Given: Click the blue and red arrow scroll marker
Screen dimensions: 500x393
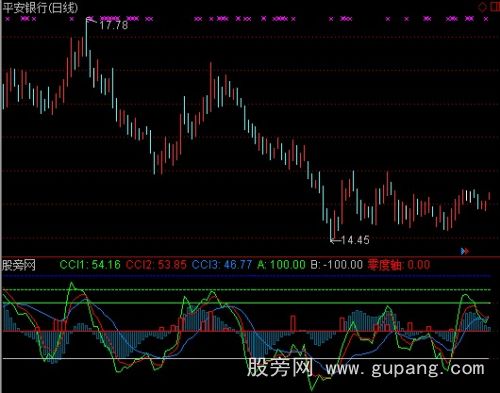Looking at the screenshot, I should pyautogui.click(x=465, y=251).
